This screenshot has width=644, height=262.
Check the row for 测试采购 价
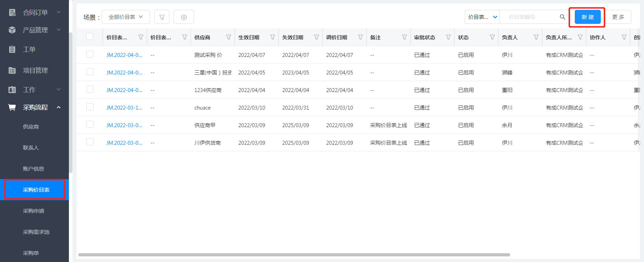(90, 54)
